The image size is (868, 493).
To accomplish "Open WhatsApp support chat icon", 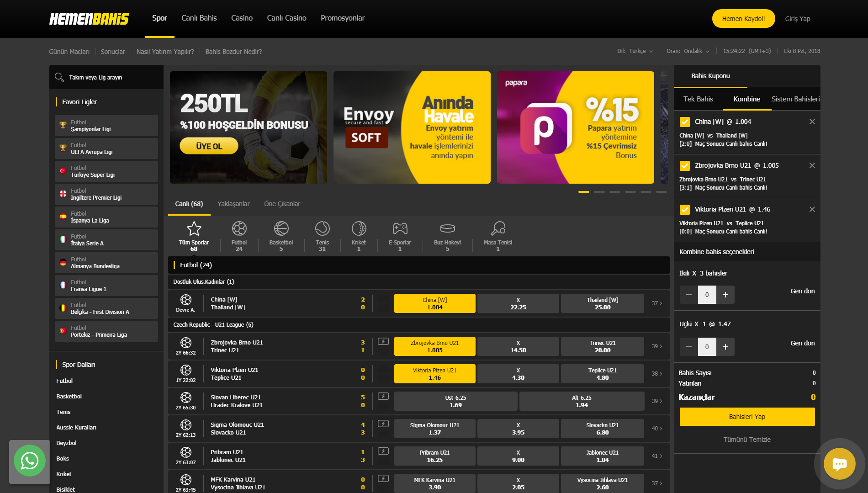I will click(x=30, y=461).
